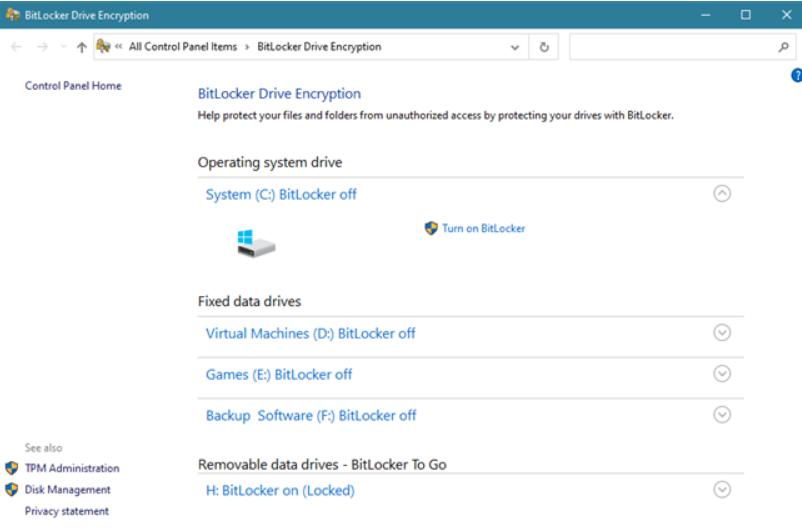Viewport: 802px width, 531px height.
Task: Click Turn on BitLocker link
Action: (483, 228)
